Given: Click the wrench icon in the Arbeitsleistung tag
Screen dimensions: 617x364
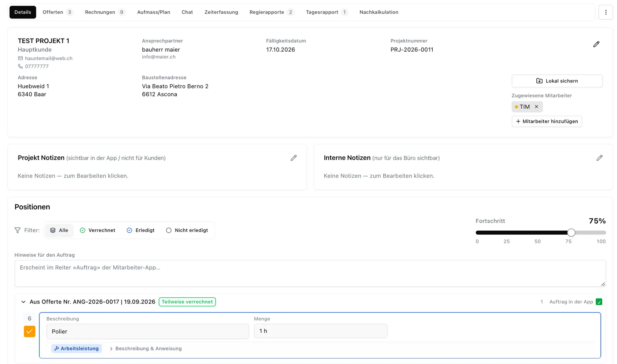Looking at the screenshot, I should (56, 349).
